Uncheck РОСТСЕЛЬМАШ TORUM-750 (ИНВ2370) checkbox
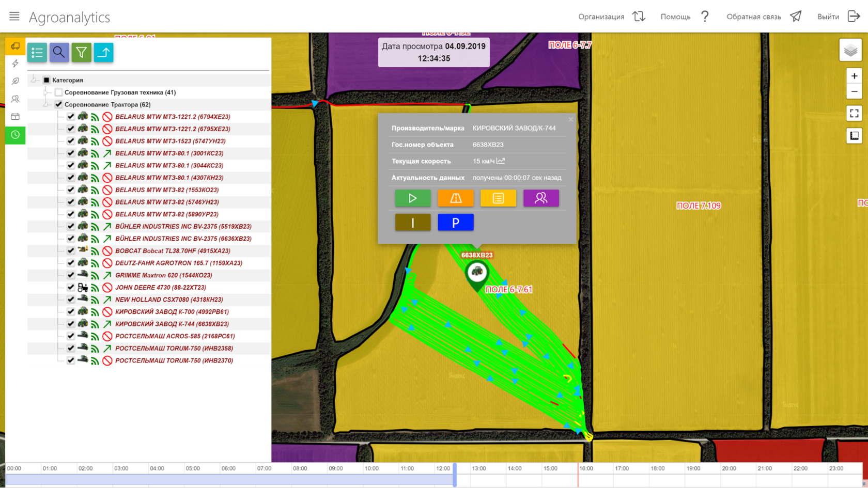This screenshot has width=868, height=488. click(71, 360)
